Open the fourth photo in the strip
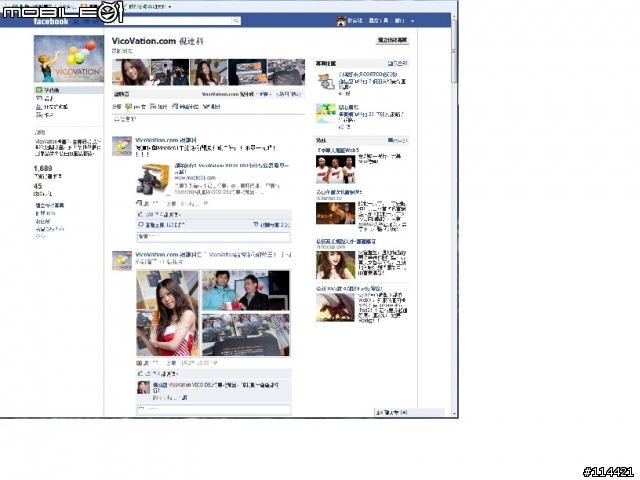640x480 pixels. [247, 72]
